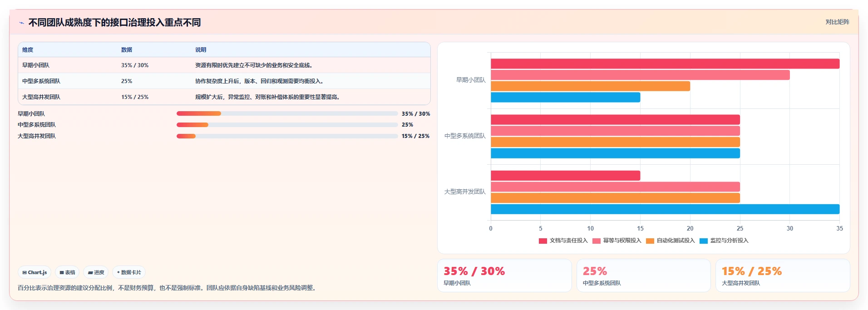Click the 15% / 25% value beside the progress bar
Screen dimensions: 868x310
(415, 136)
